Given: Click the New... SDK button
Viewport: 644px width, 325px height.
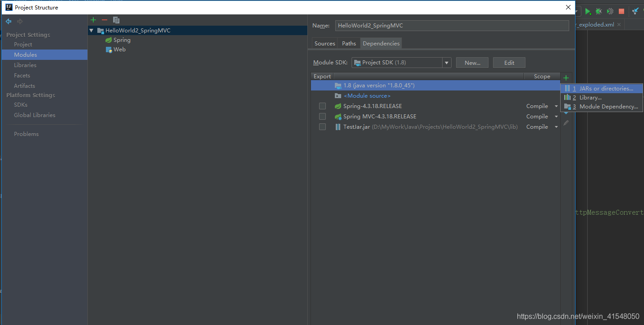Looking at the screenshot, I should 473,63.
